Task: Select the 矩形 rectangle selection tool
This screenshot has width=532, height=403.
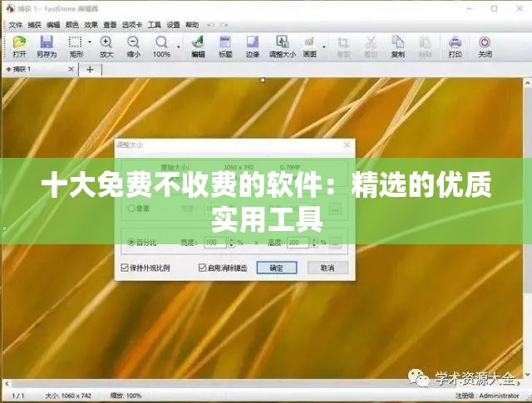Action: click(x=76, y=47)
